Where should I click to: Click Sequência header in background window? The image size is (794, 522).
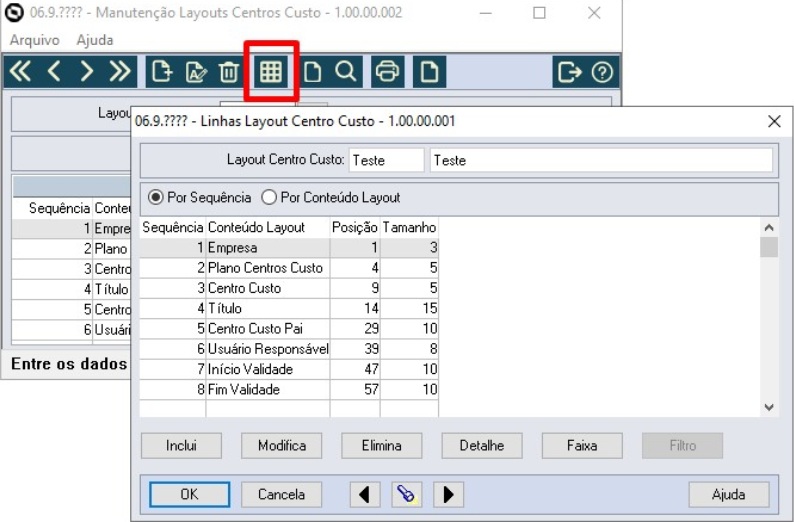click(x=59, y=208)
